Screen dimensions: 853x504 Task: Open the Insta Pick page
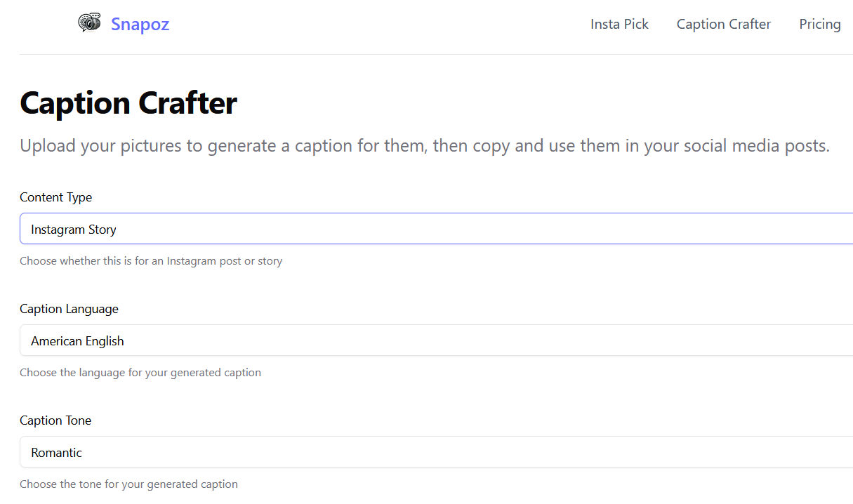coord(619,25)
